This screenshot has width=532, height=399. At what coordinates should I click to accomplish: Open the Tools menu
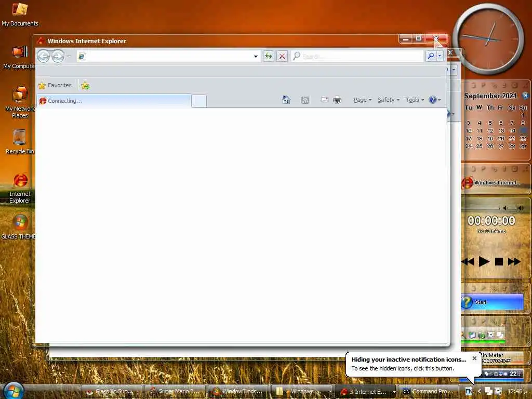415,100
